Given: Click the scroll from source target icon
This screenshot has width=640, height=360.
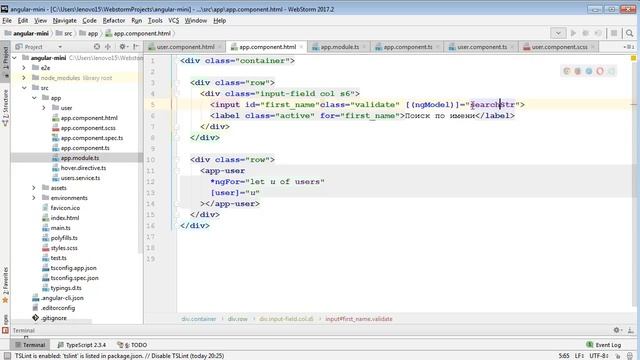Looking at the screenshot, I should 97,47.
